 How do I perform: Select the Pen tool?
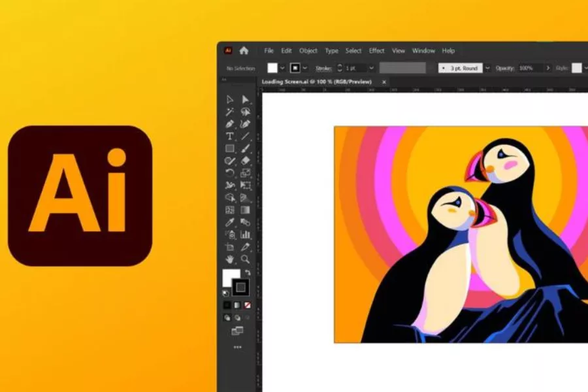coord(230,124)
